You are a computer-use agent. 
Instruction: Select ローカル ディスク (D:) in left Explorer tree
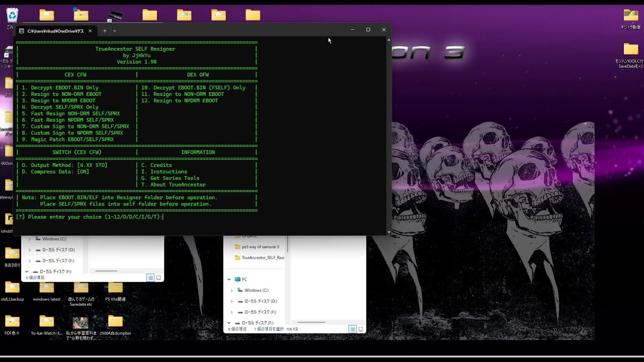(54, 250)
